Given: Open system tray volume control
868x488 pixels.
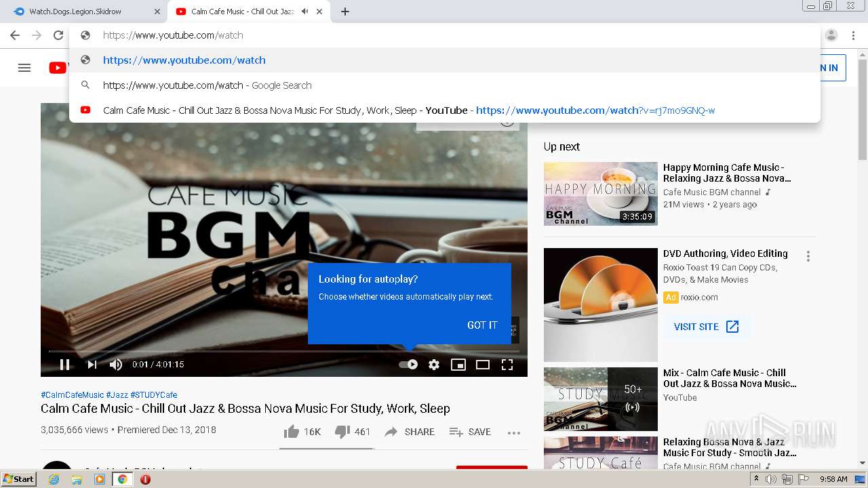Looking at the screenshot, I should coord(771,479).
